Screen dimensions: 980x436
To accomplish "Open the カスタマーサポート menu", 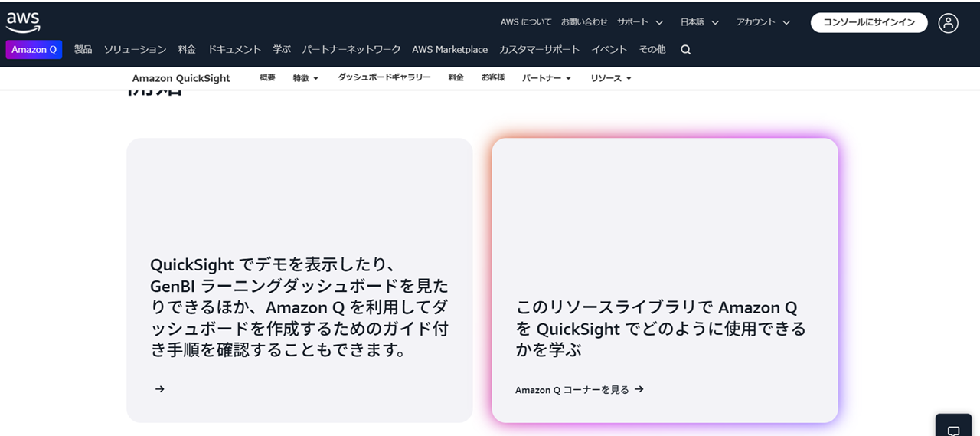I will (x=540, y=49).
